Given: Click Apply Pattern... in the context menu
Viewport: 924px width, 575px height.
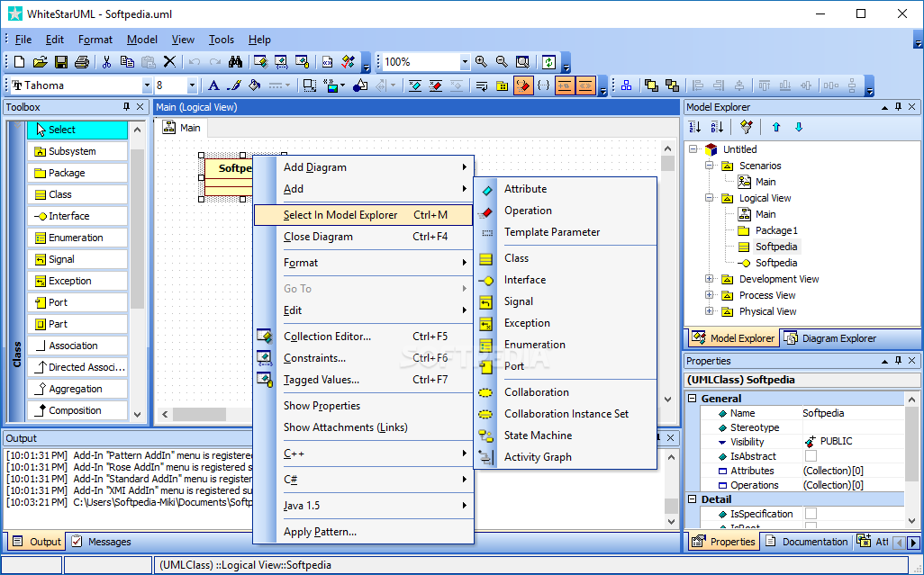Looking at the screenshot, I should [x=364, y=532].
